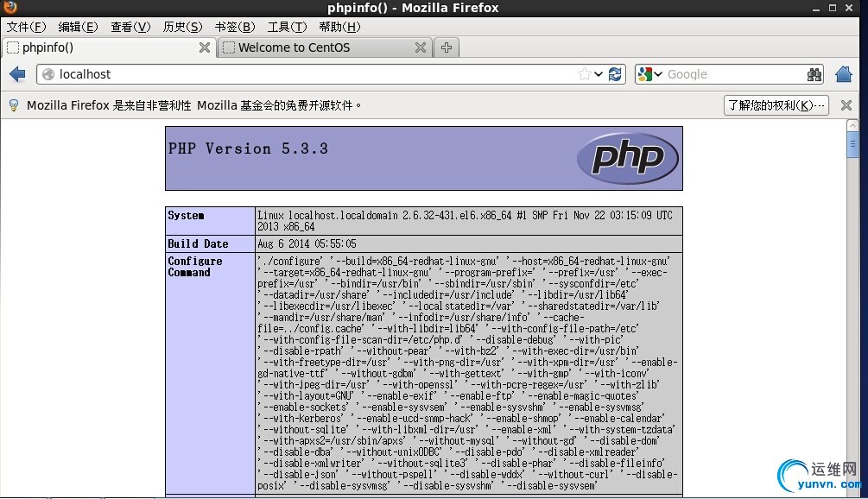Click the site identity globe icon
868x499 pixels.
tap(48, 74)
